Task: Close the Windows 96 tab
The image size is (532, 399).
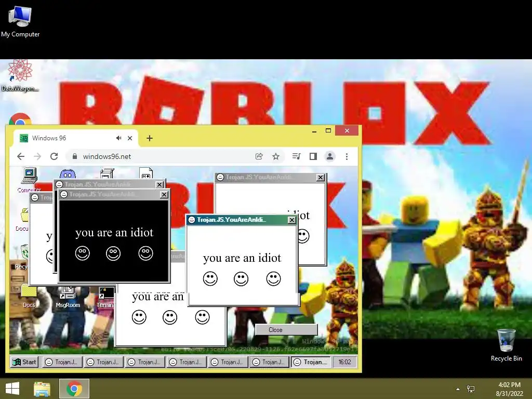Action: coord(130,138)
